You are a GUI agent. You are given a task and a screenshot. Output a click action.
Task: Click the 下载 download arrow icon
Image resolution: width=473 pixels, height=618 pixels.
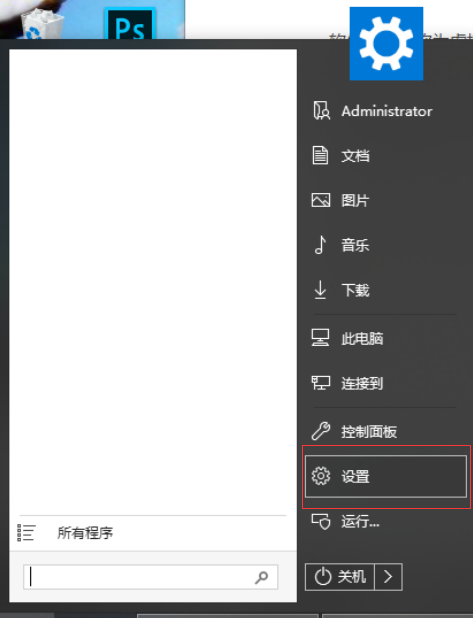(320, 290)
